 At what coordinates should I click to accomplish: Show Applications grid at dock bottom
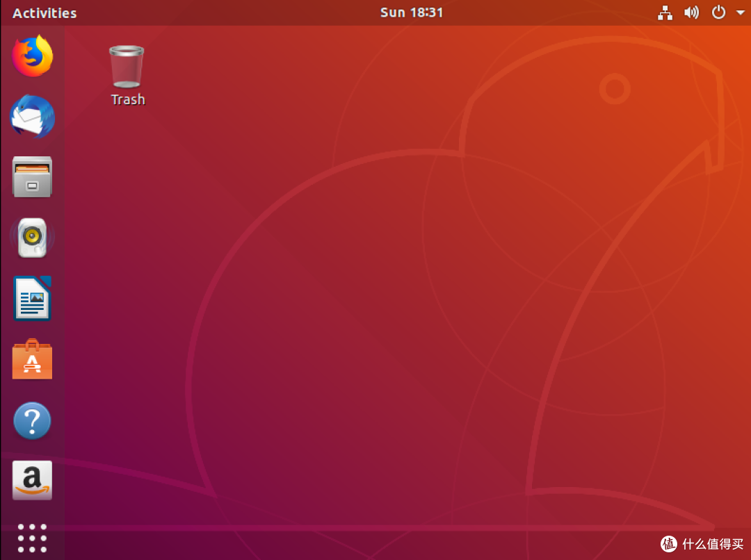[32, 538]
